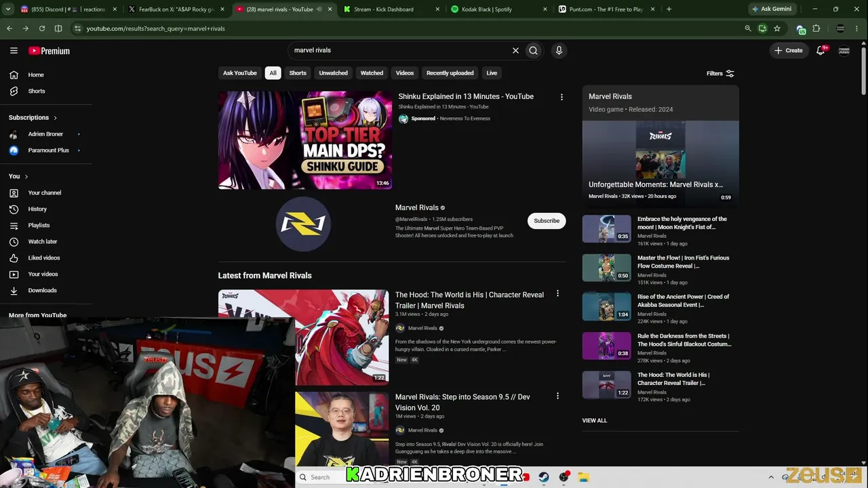The width and height of the screenshot is (868, 488).
Task: Select the Live filter chip
Action: (492, 73)
